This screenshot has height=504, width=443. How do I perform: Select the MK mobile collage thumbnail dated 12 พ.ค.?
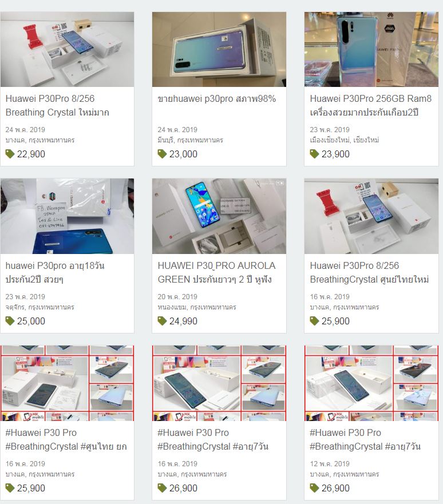(371, 383)
